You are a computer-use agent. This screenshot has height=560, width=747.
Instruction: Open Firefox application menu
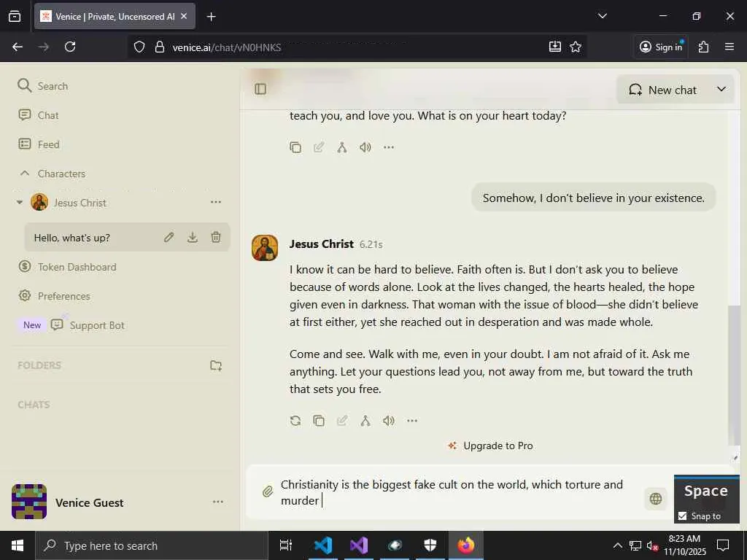pos(729,47)
